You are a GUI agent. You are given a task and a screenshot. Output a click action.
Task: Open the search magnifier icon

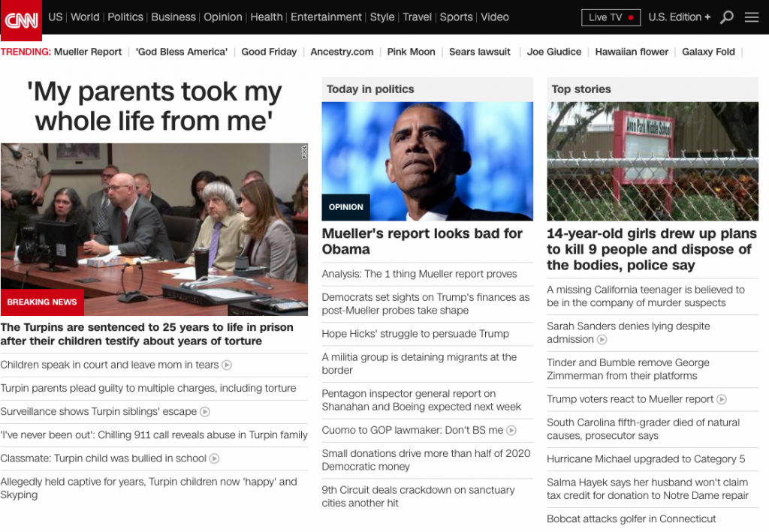726,18
